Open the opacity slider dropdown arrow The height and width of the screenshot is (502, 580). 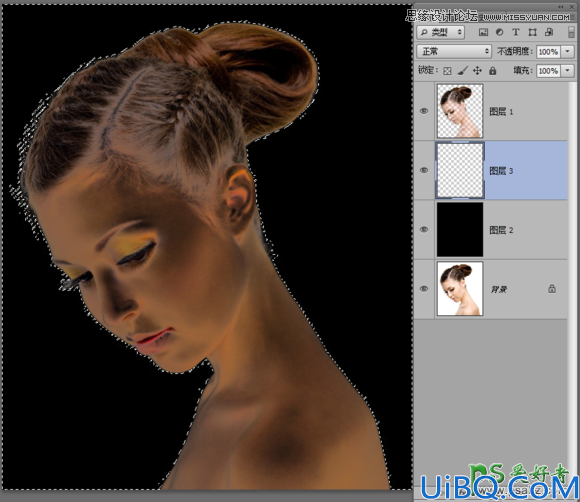(x=568, y=52)
